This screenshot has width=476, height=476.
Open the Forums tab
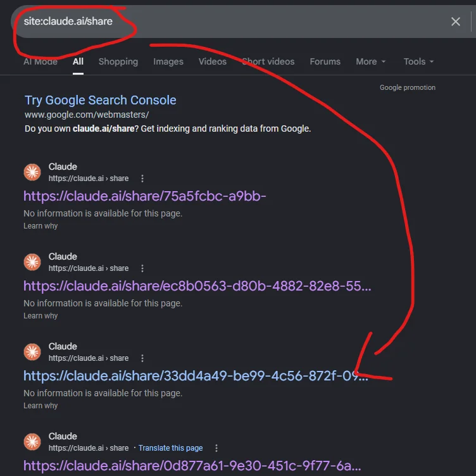click(x=325, y=61)
